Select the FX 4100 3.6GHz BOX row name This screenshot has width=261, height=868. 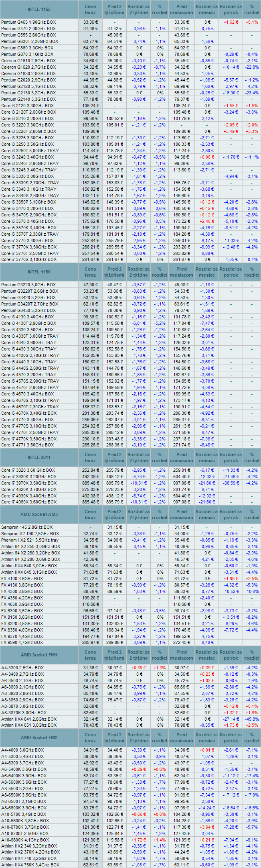click(22, 579)
